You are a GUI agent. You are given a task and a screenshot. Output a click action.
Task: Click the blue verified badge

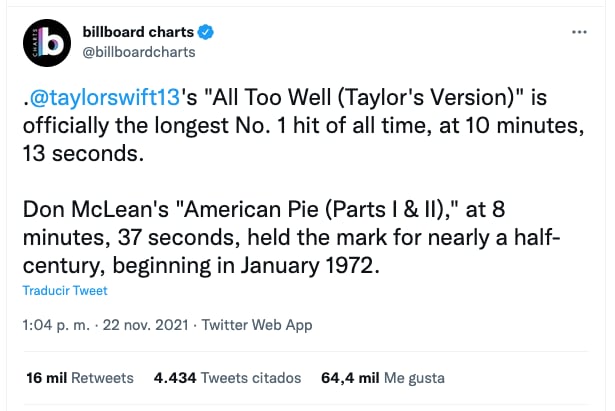tap(205, 32)
